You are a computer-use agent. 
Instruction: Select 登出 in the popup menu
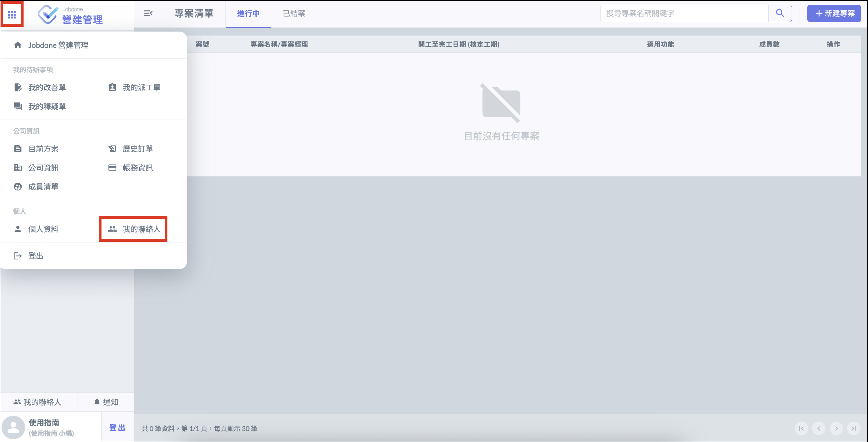36,256
